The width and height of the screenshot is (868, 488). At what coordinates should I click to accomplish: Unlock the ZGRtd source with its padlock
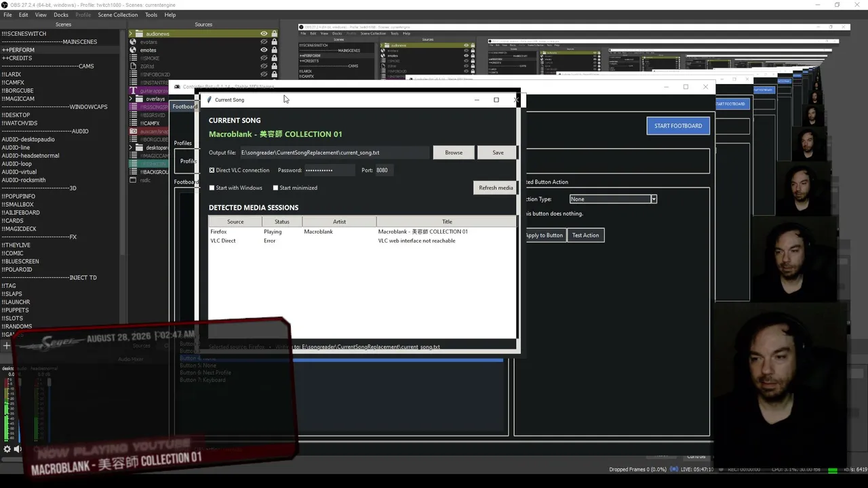(274, 66)
